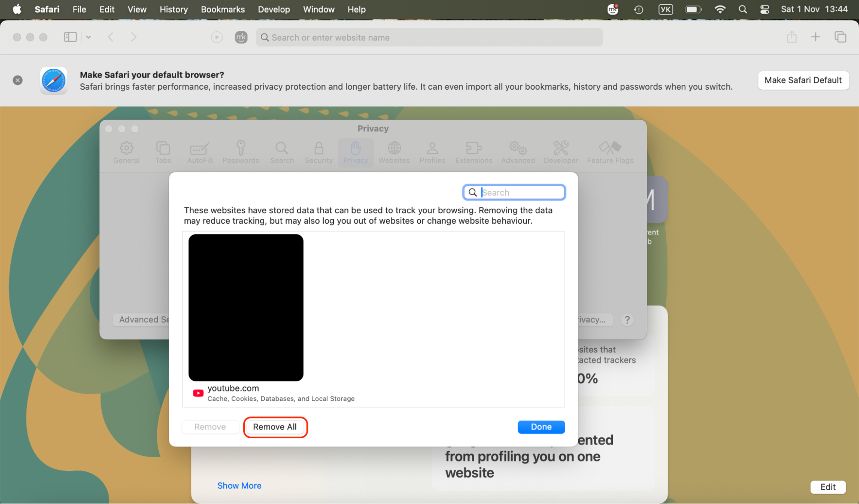Open the History menu

173,9
